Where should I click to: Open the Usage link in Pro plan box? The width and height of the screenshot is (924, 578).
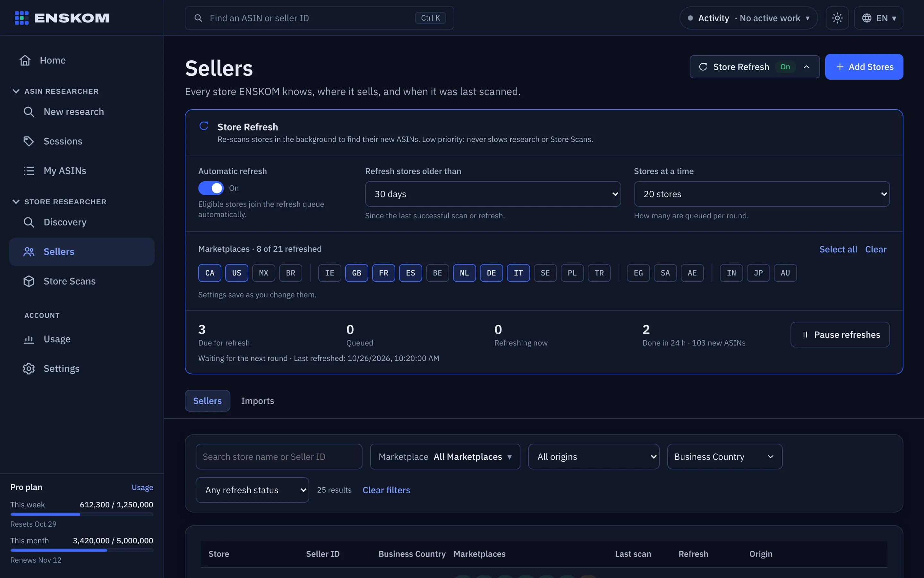(x=142, y=487)
